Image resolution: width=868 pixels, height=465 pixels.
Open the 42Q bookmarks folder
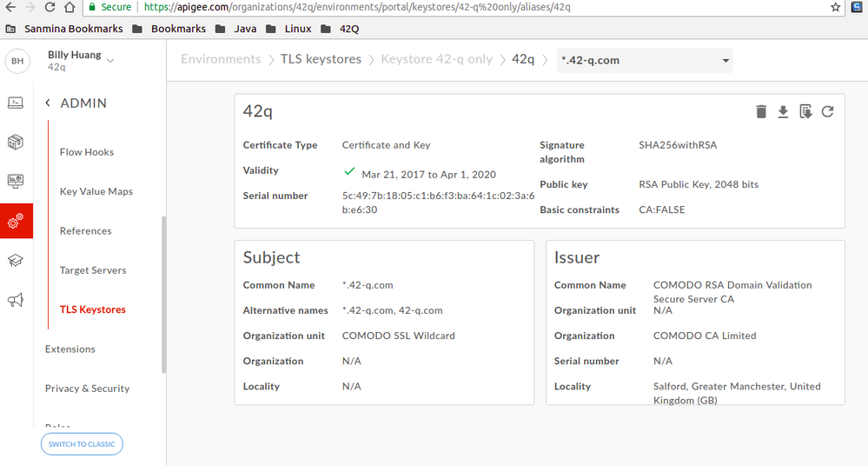tap(340, 29)
